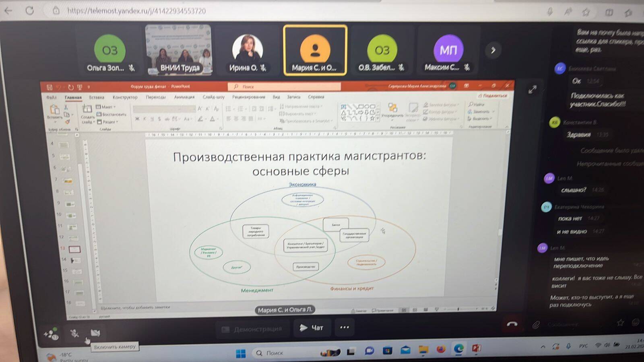Click РУС language indicator in system tray
Image resolution: width=644 pixels, height=362 pixels.
click(583, 346)
